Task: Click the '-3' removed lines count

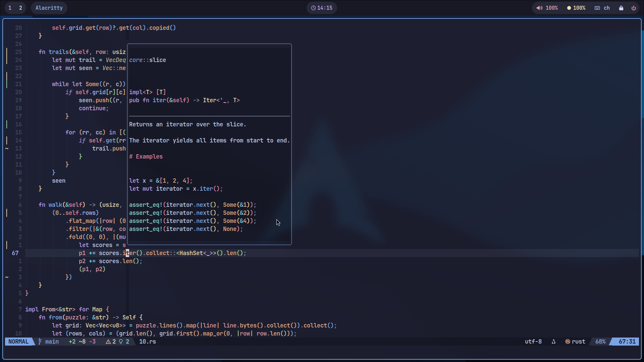Action: point(92,342)
